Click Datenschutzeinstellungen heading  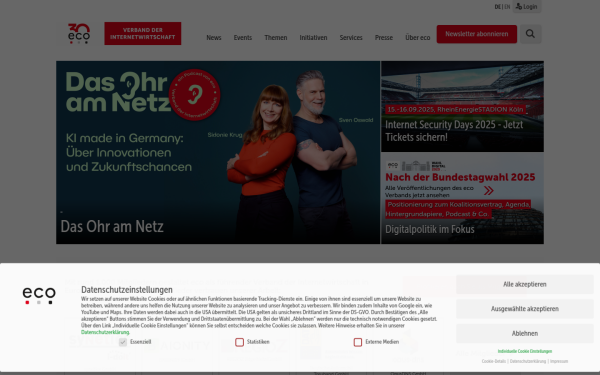[127, 290]
